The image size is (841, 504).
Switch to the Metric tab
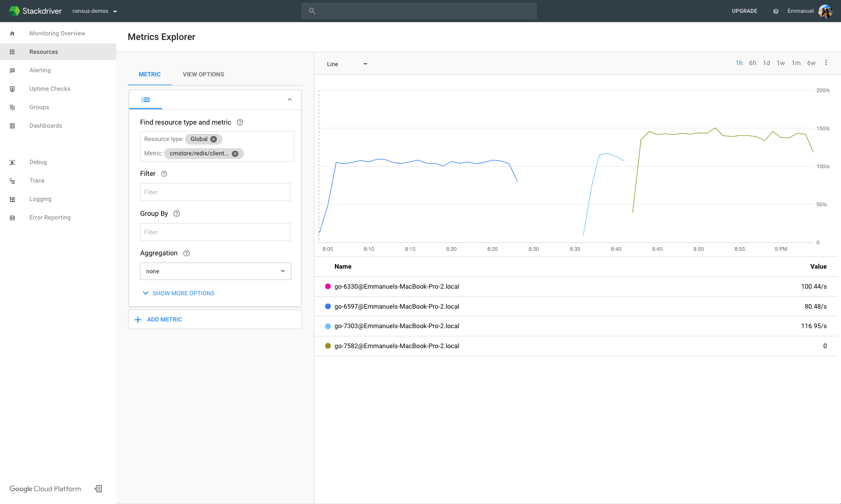click(150, 74)
